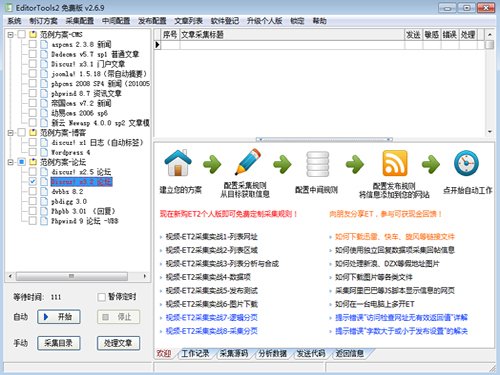Screen dimensions: 500x375
Task: Click the 停止 button
Action: click(x=118, y=317)
